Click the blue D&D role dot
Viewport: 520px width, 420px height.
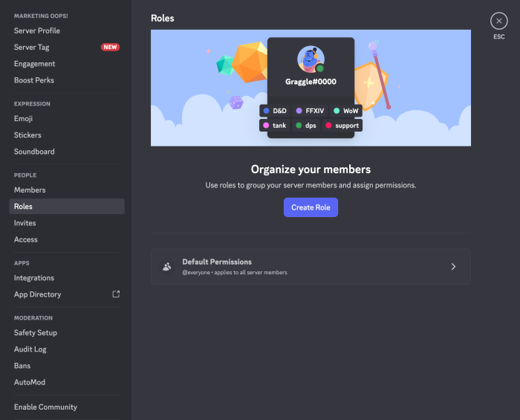[267, 111]
